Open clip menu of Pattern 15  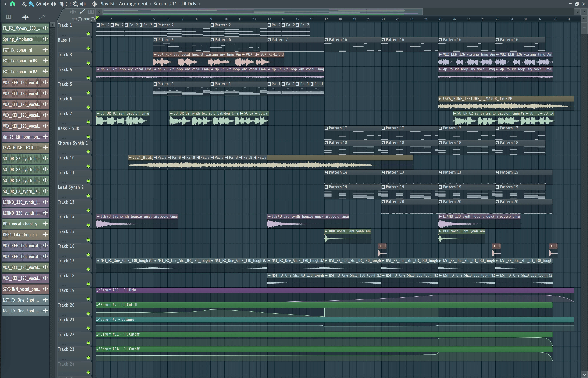pos(497,172)
